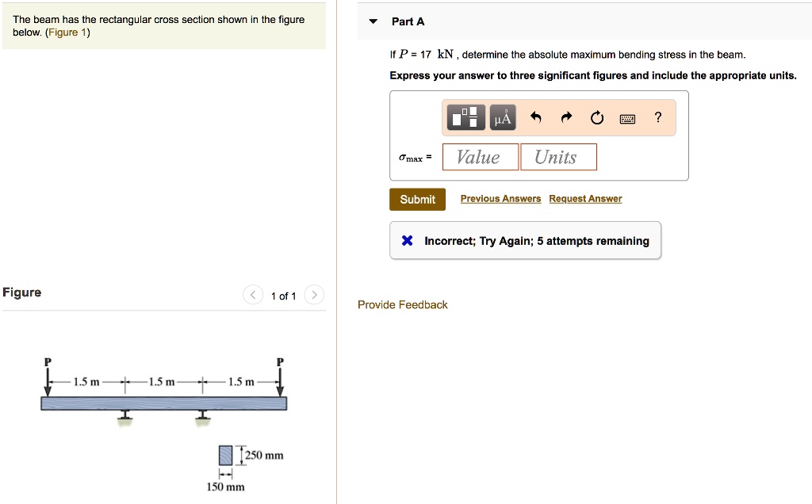Image resolution: width=812 pixels, height=504 pixels.
Task: Select the Part A heading
Action: click(408, 21)
